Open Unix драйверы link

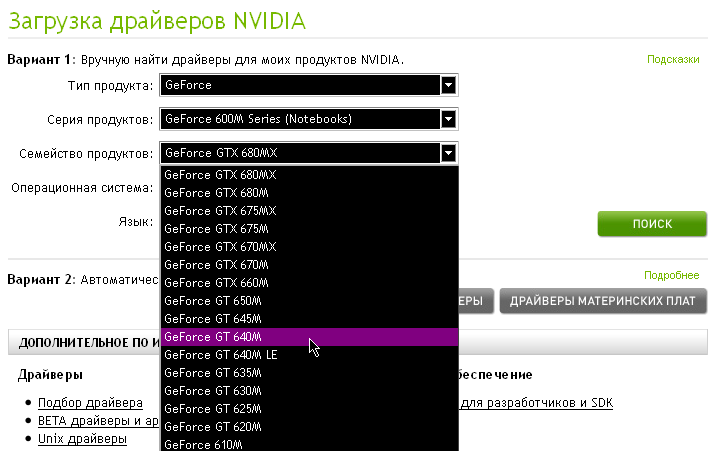click(x=82, y=439)
